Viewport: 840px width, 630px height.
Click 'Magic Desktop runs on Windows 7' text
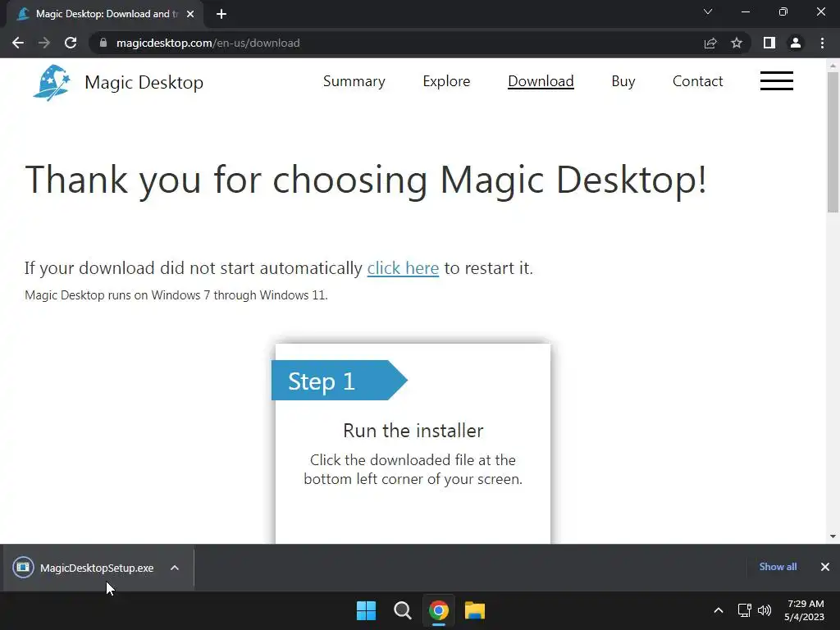(176, 295)
